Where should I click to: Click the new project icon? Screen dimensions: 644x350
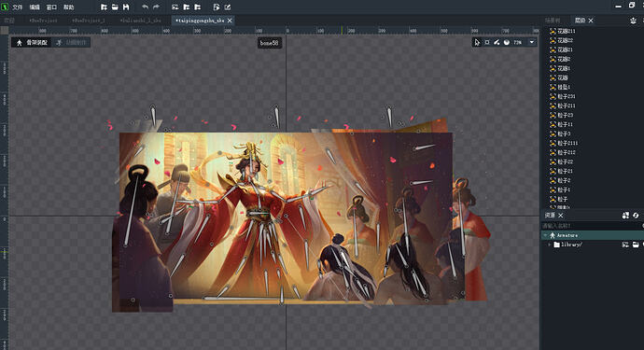click(x=104, y=7)
